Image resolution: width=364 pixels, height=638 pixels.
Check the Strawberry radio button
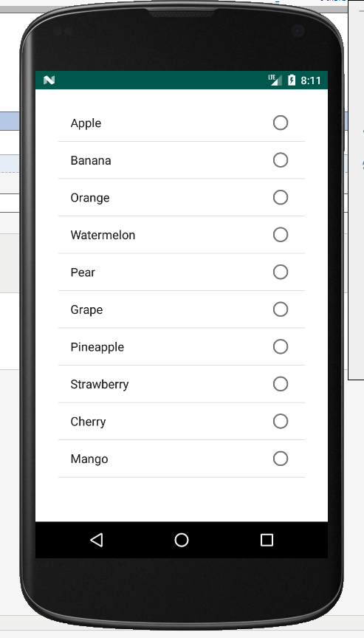click(x=281, y=384)
